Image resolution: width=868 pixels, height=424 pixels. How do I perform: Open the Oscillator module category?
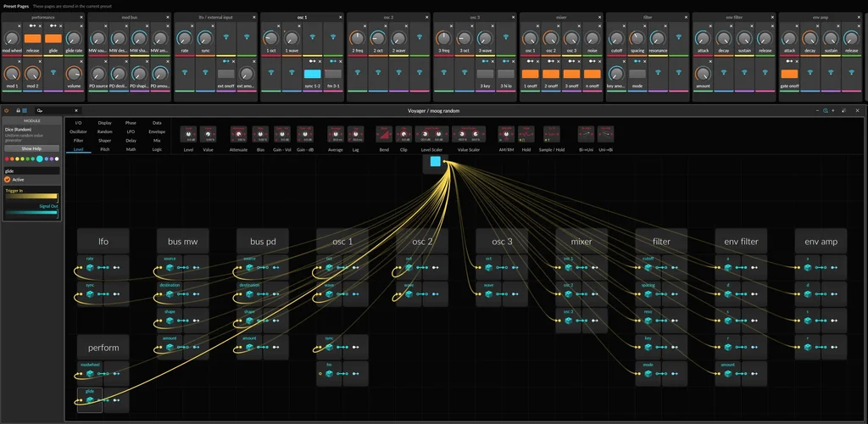coord(78,131)
